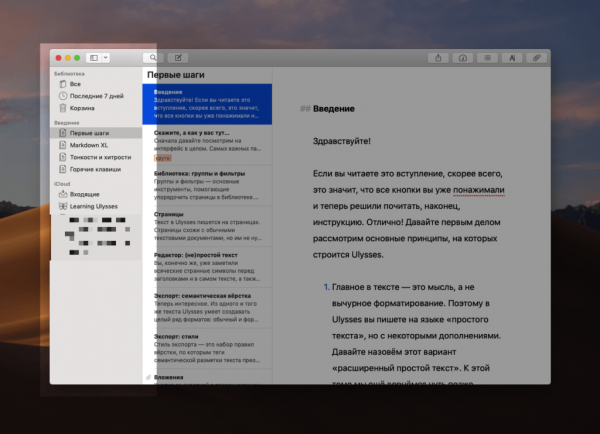The image size is (600, 434).
Task: Click the sheet icon beside Горячие клавиши
Action: [63, 169]
